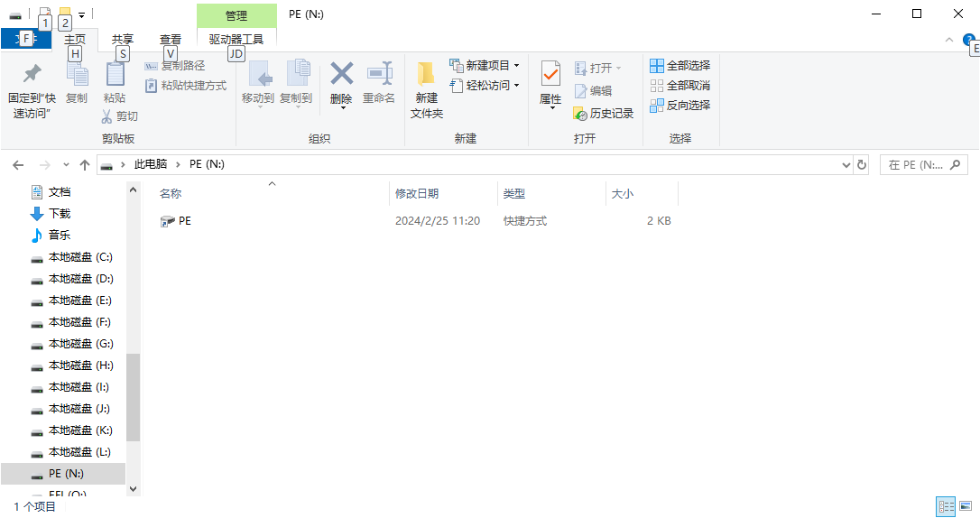Open 音乐 in navigation pane
980x518 pixels.
point(51,235)
